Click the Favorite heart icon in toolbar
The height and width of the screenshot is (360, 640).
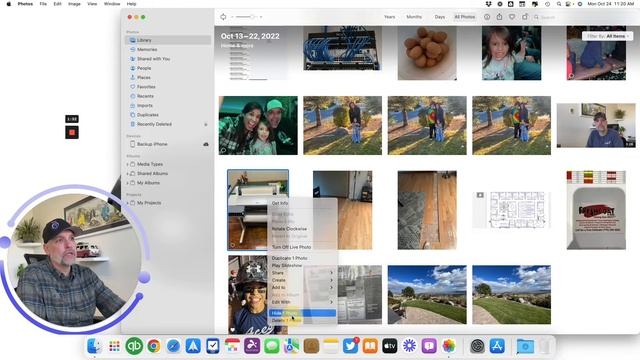click(512, 17)
